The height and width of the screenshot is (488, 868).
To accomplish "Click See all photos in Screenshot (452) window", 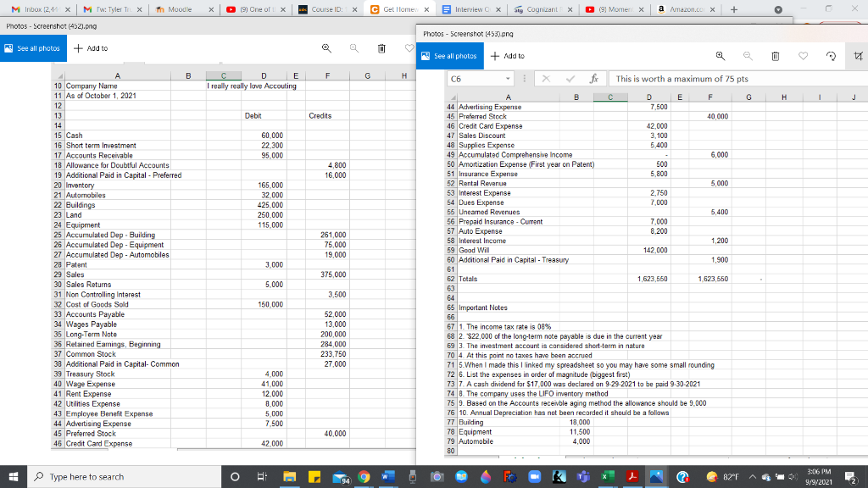I will coord(33,48).
